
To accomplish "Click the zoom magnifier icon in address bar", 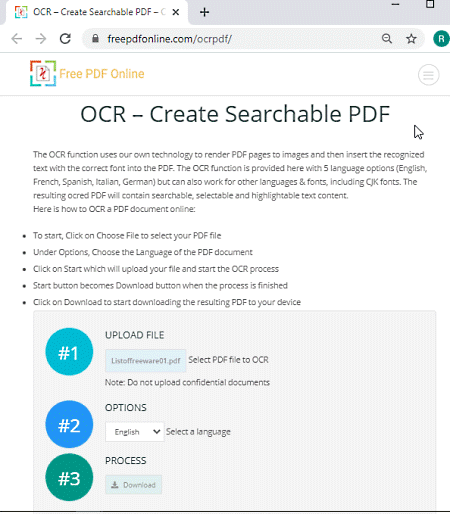I will (387, 39).
